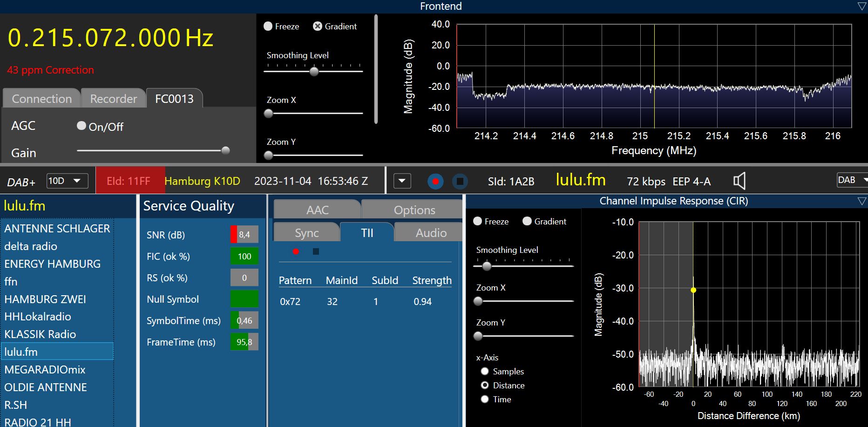The image size is (868, 427).
Task: Click the red record button in service bar
Action: tap(435, 181)
